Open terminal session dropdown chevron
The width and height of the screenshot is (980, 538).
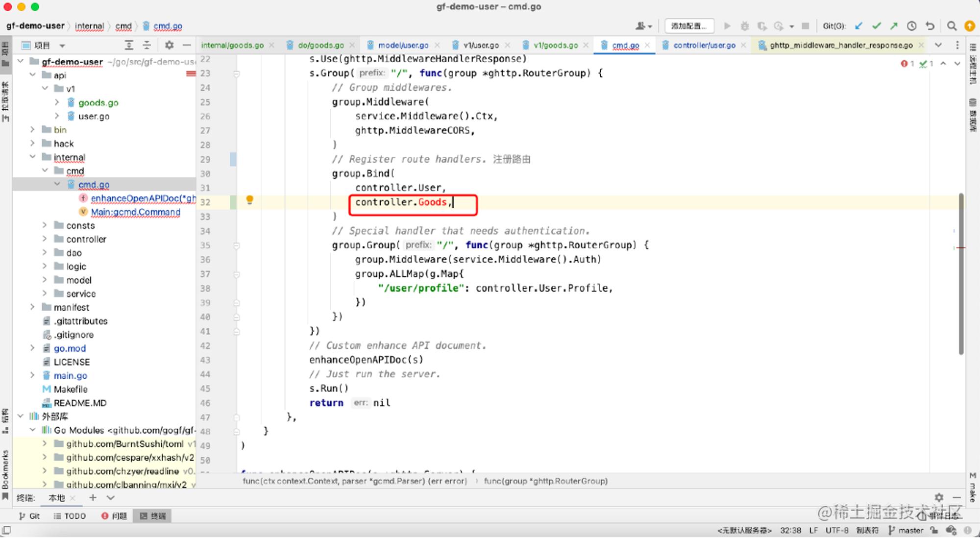[111, 498]
